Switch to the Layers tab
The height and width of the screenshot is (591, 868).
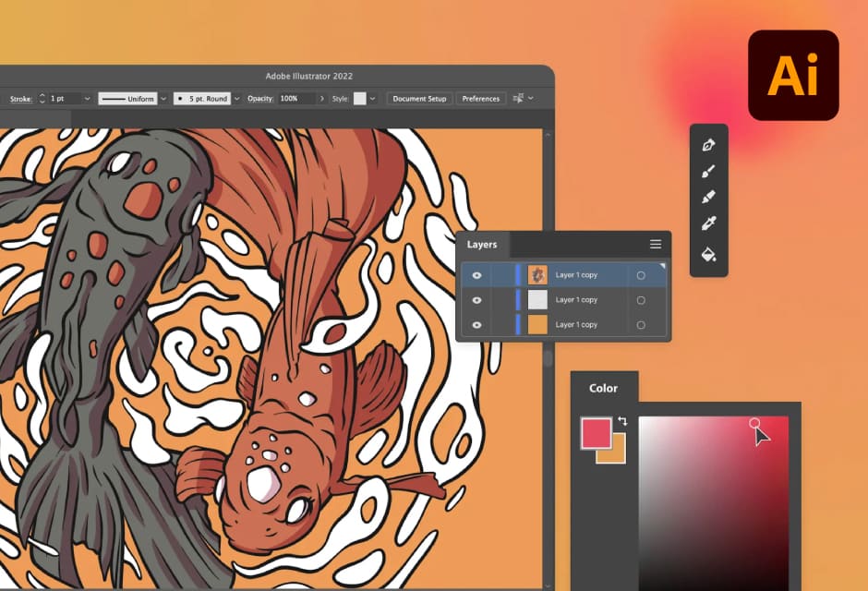point(482,244)
